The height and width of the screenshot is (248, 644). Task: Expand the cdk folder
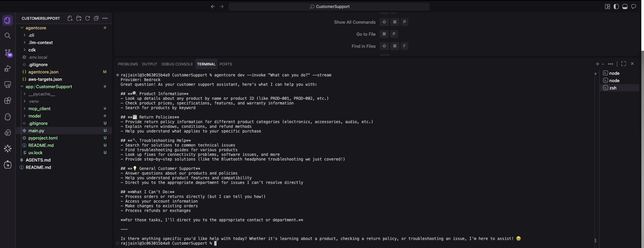[x=32, y=50]
